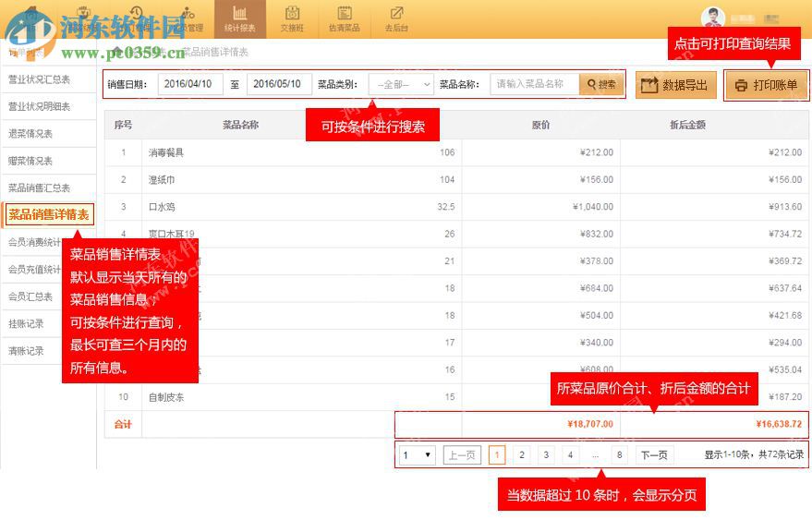Open the 交接班 shift handover tab
This screenshot has height=520, width=812.
pos(292,19)
